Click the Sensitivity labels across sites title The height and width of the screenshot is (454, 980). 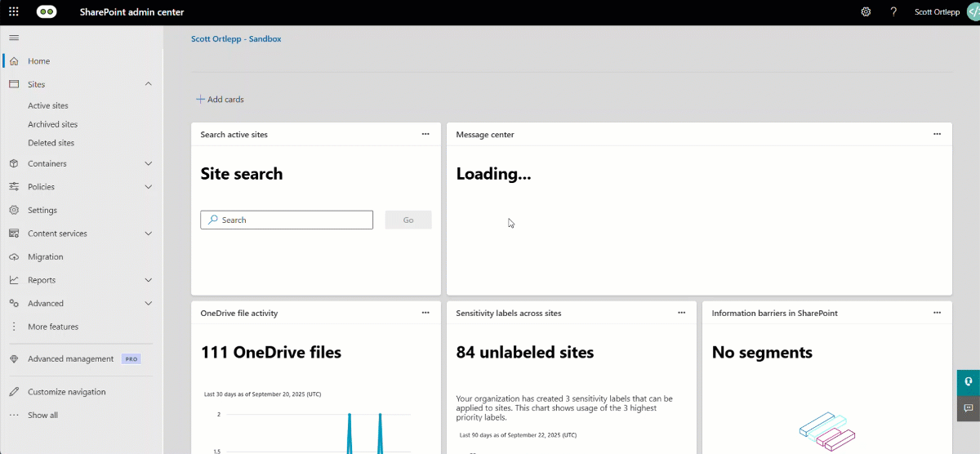point(509,313)
